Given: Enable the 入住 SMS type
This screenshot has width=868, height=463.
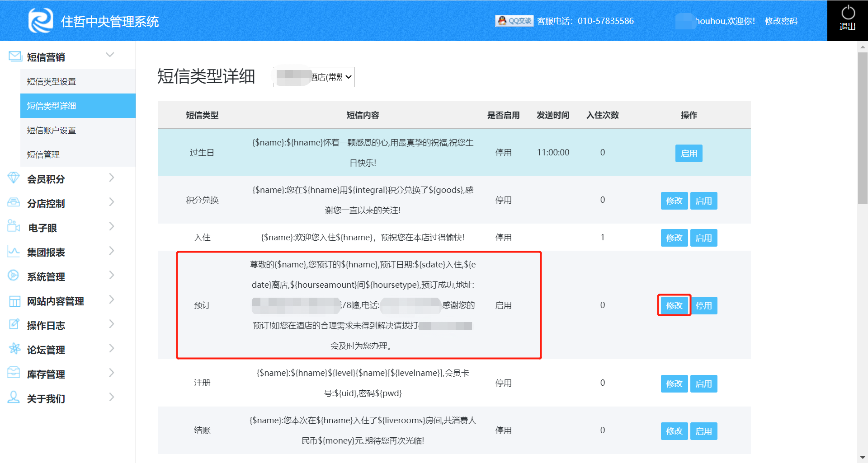Looking at the screenshot, I should 703,238.
